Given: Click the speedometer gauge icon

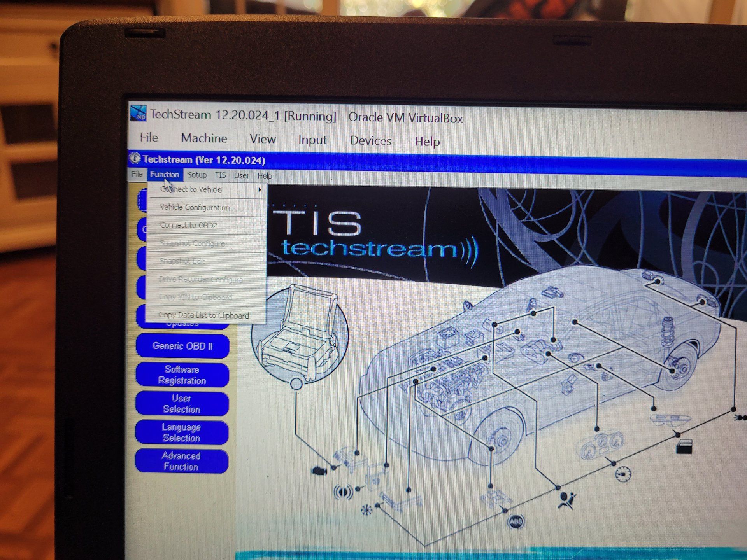Looking at the screenshot, I should [x=623, y=474].
